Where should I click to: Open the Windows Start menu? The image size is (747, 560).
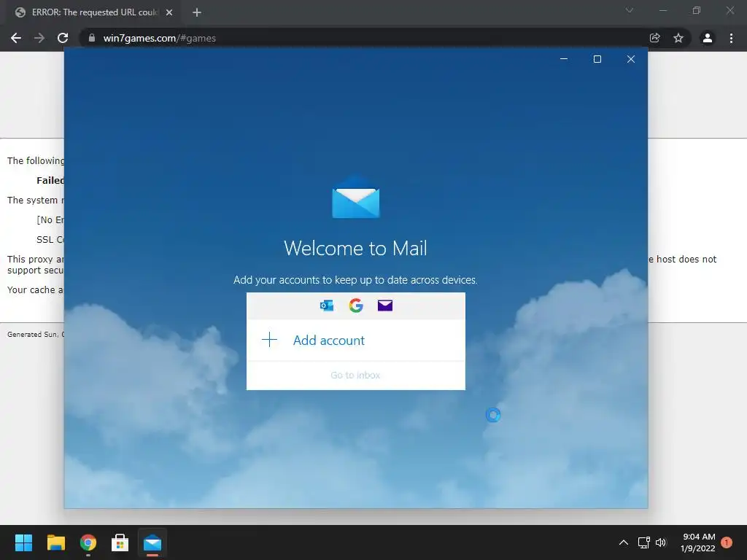[23, 542]
